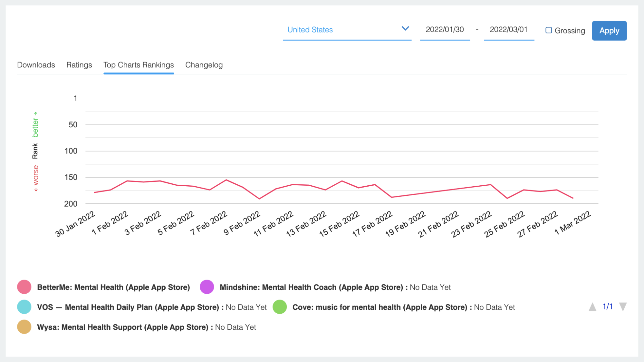This screenshot has height=362, width=644.
Task: Click the legend page up arrow
Action: [592, 307]
